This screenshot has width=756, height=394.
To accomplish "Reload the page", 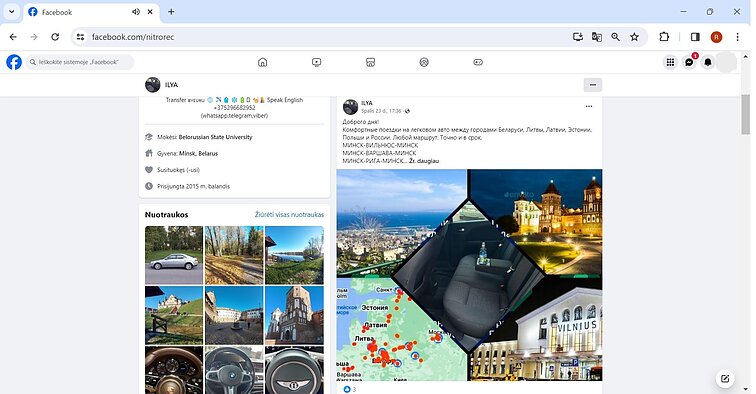I will pyautogui.click(x=55, y=37).
